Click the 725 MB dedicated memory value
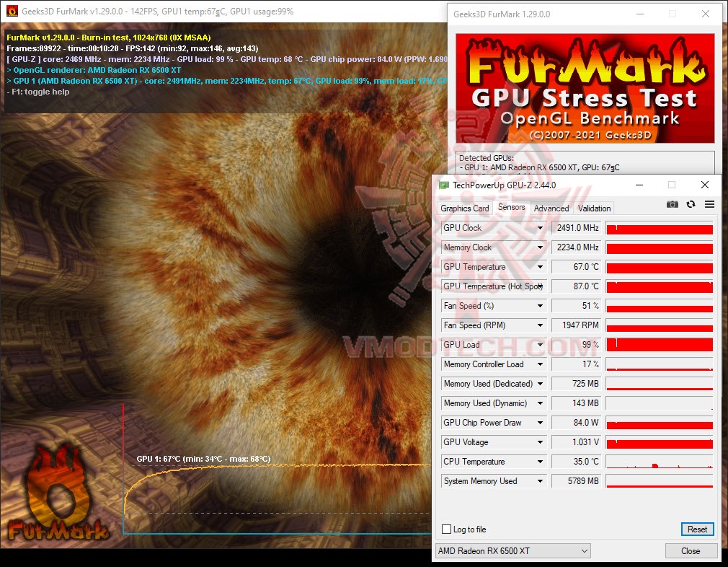Screen dimensions: 728x567 coord(576,384)
